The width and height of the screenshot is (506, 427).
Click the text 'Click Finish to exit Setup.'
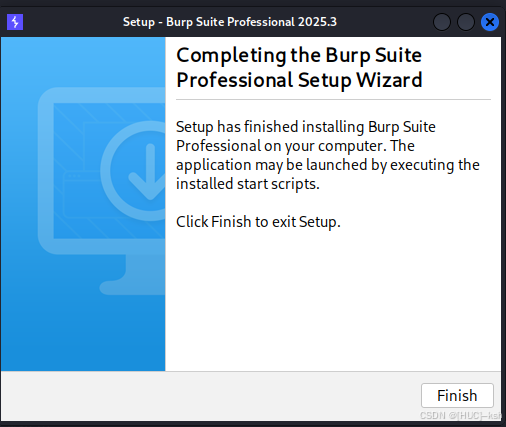coord(258,222)
